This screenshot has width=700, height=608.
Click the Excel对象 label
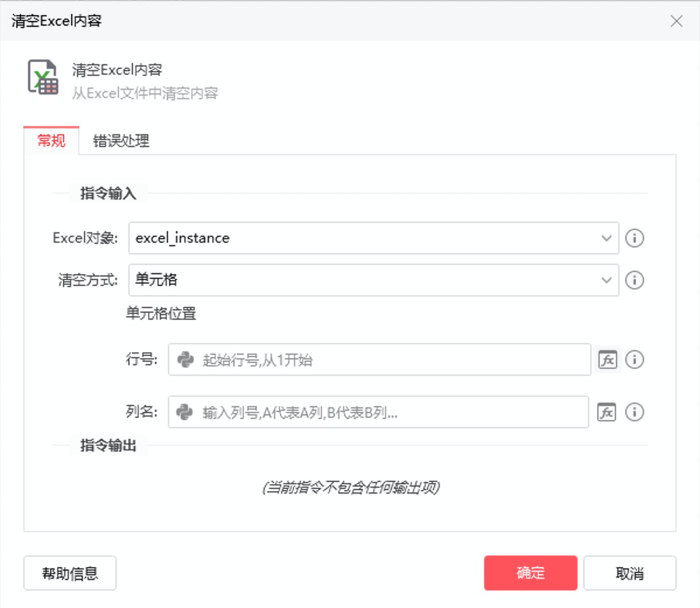point(85,238)
